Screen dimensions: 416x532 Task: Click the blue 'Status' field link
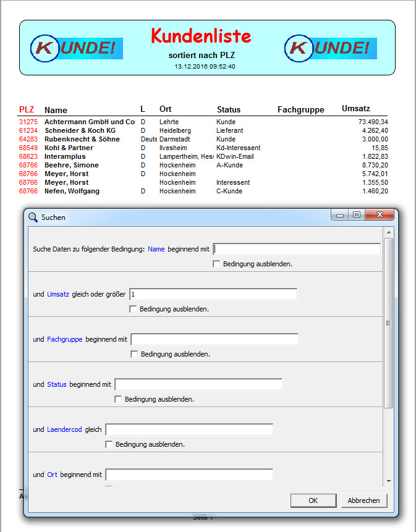tap(57, 384)
